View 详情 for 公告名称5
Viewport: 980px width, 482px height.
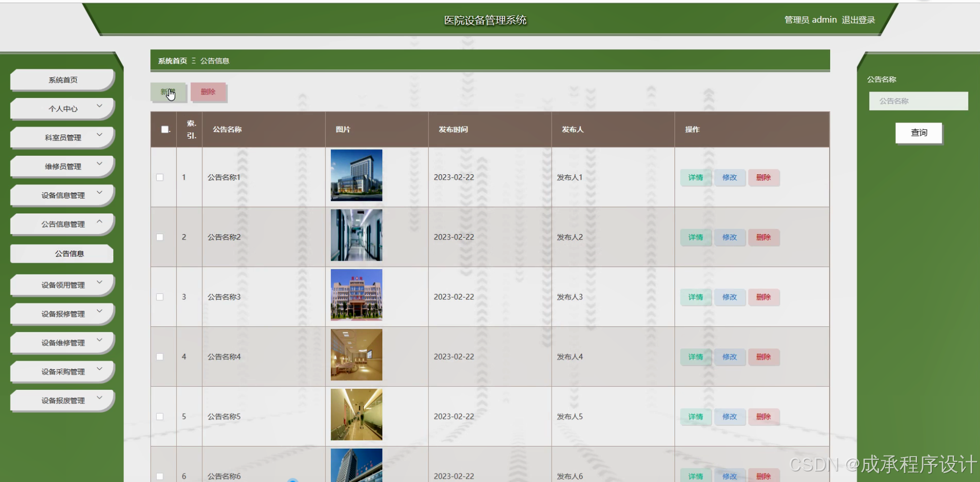click(696, 417)
